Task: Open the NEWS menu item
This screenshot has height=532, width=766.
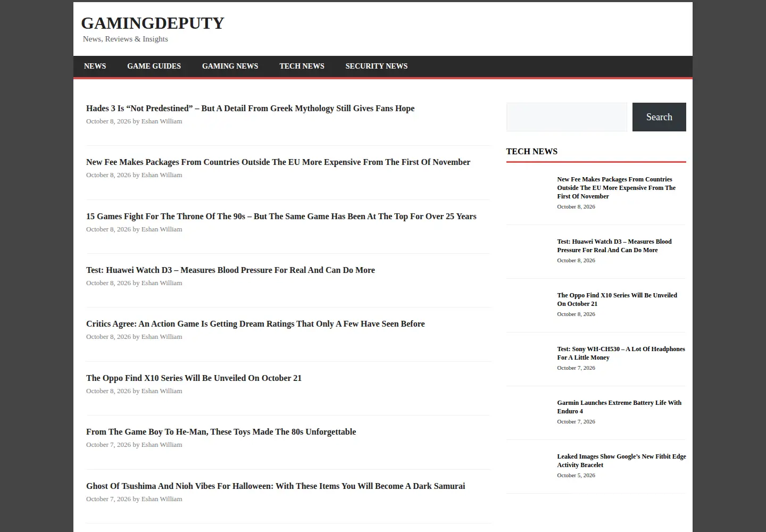Action: (95, 66)
